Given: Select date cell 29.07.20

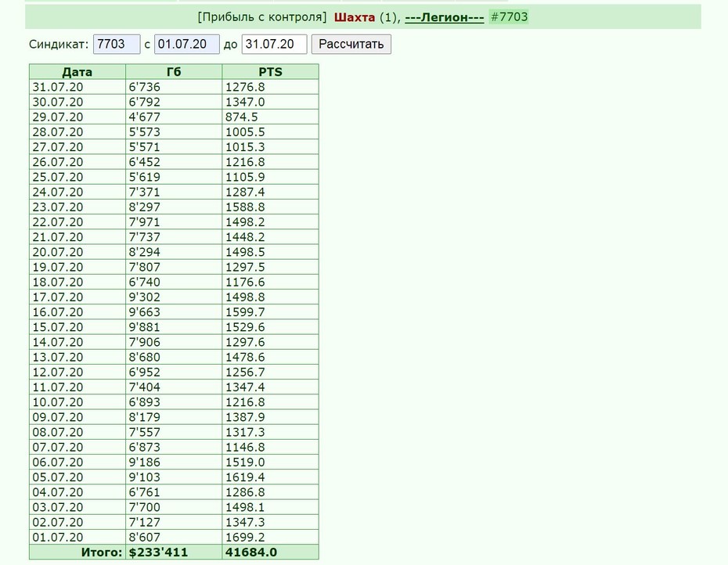Looking at the screenshot, I should pos(58,117).
